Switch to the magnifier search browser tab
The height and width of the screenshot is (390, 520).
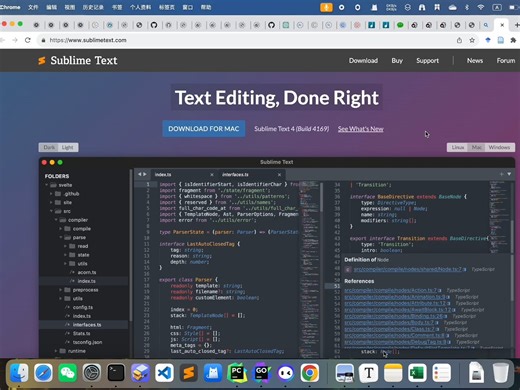(x=486, y=25)
